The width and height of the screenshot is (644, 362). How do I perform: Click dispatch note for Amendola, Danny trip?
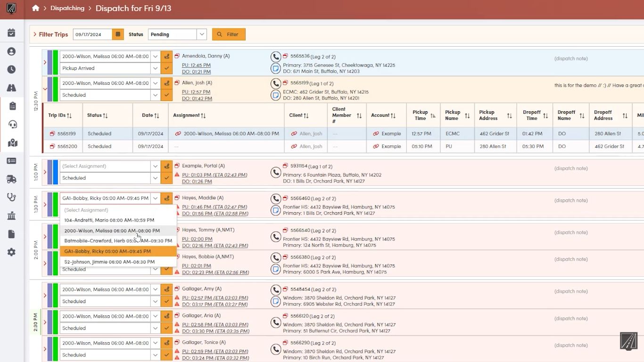click(571, 58)
